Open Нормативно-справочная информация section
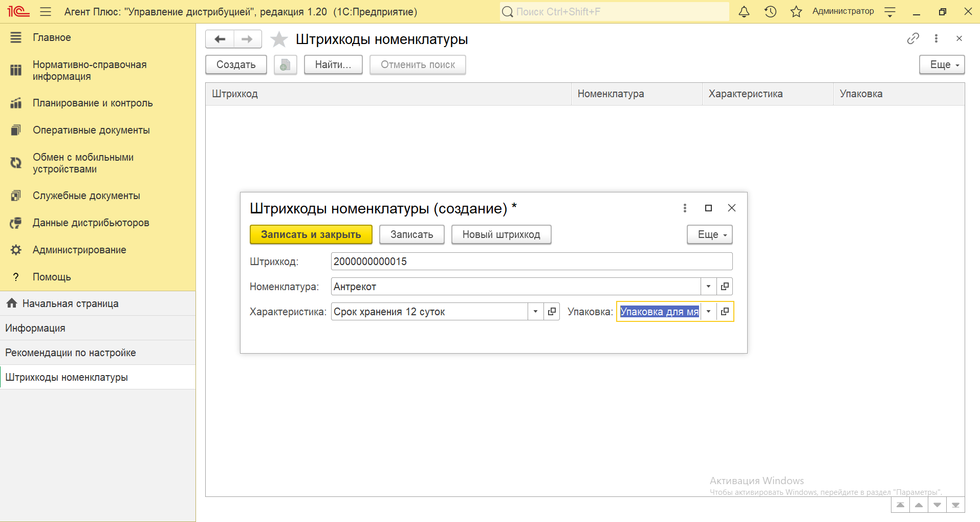 tap(90, 71)
